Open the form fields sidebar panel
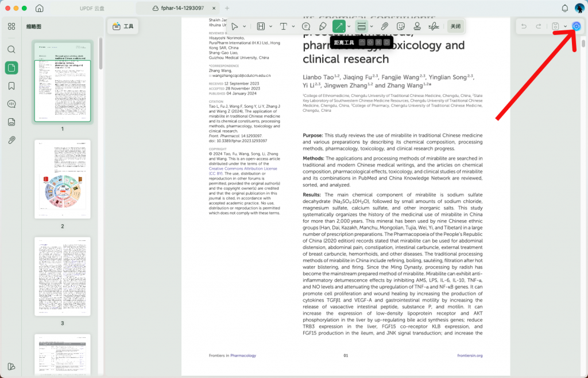The image size is (588, 378). click(11, 122)
